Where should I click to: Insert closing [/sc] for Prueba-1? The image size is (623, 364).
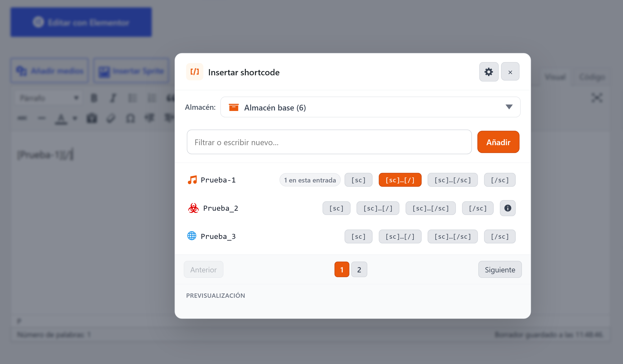coord(500,180)
